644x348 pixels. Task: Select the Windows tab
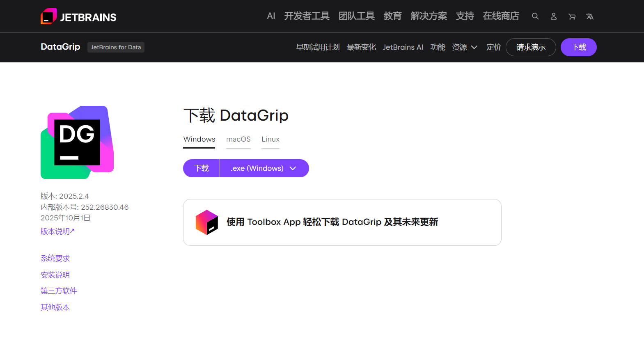coord(199,140)
